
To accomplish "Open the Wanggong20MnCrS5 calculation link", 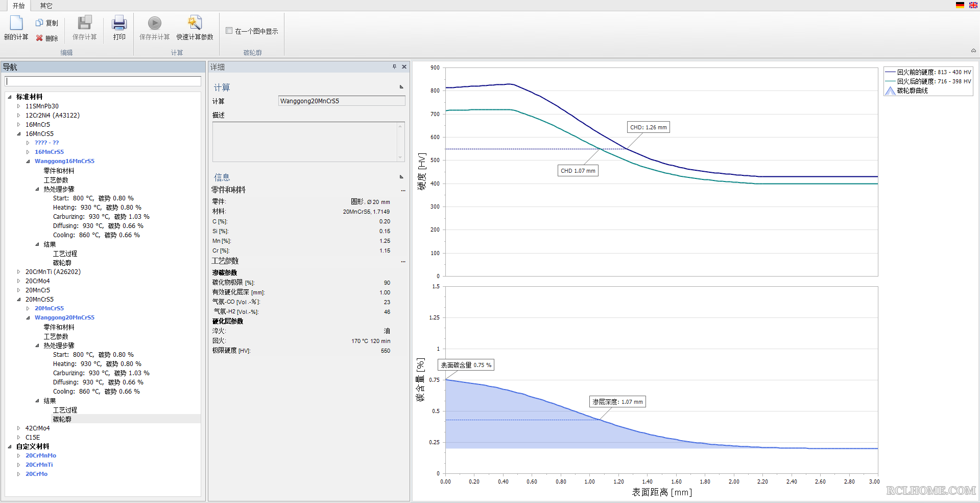I will point(64,317).
